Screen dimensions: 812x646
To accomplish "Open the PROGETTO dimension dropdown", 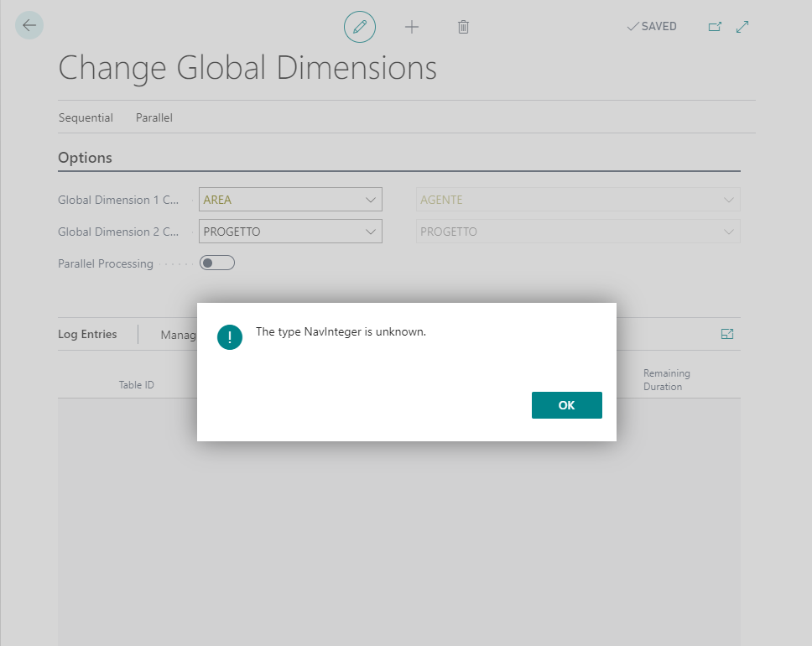I will [371, 231].
